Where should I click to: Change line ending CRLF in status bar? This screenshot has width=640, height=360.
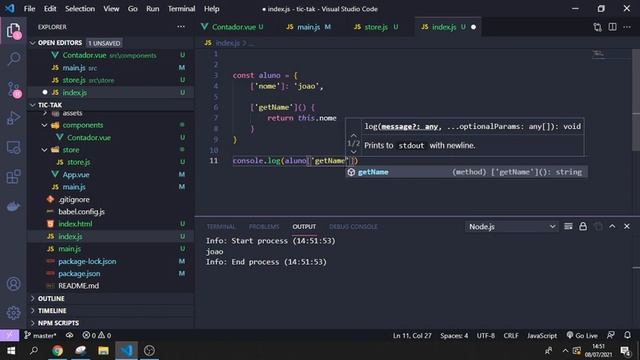pyautogui.click(x=511, y=336)
